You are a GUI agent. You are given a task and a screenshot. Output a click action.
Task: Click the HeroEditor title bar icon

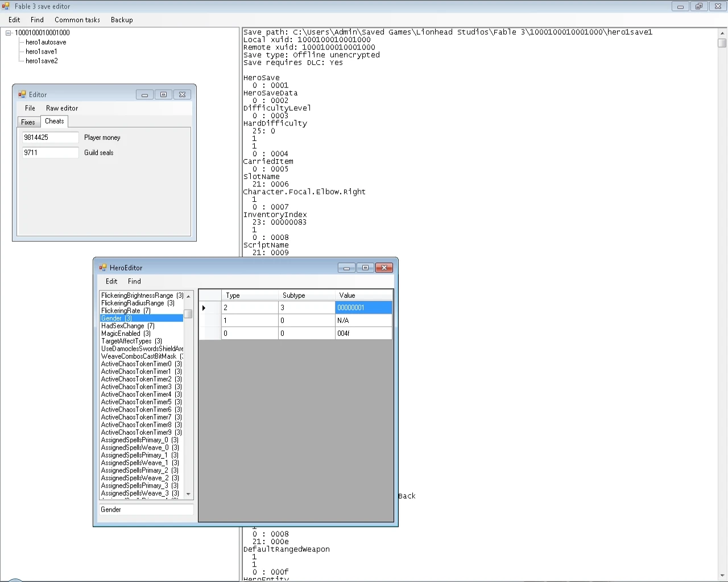103,268
